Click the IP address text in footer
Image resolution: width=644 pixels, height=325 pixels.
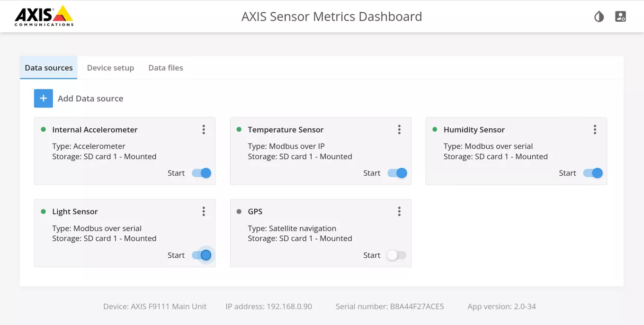pyautogui.click(x=268, y=307)
